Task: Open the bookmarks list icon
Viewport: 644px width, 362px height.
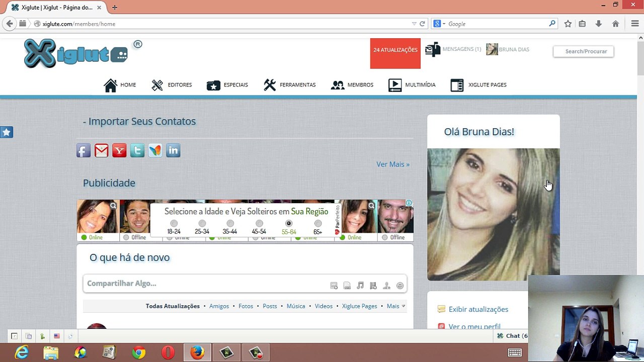Action: [582, 24]
